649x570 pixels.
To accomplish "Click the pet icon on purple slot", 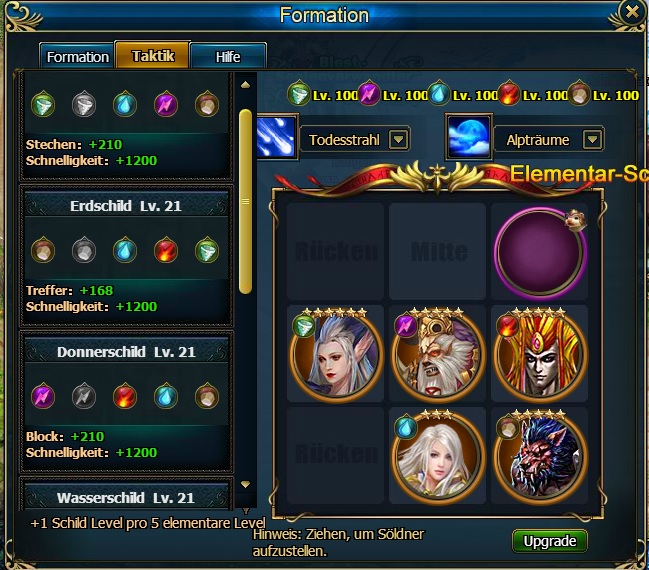I will point(576,219).
